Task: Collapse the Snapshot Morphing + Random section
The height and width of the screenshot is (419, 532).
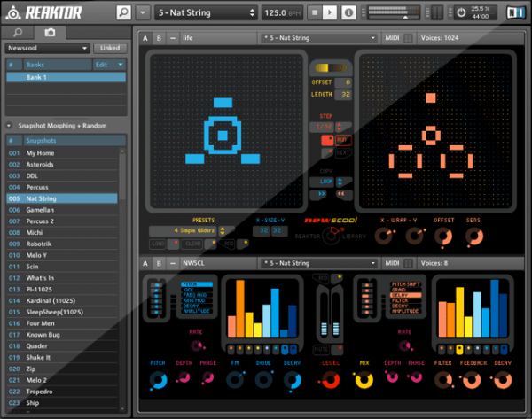Action: coord(9,126)
